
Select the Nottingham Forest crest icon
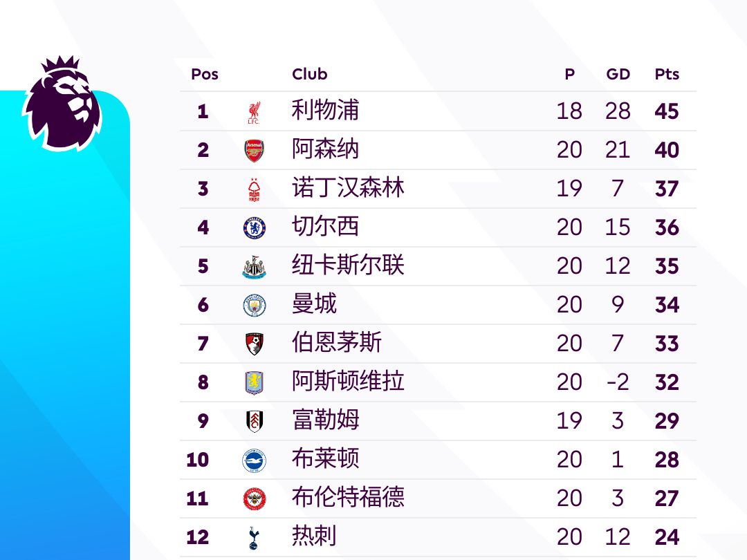coord(254,189)
